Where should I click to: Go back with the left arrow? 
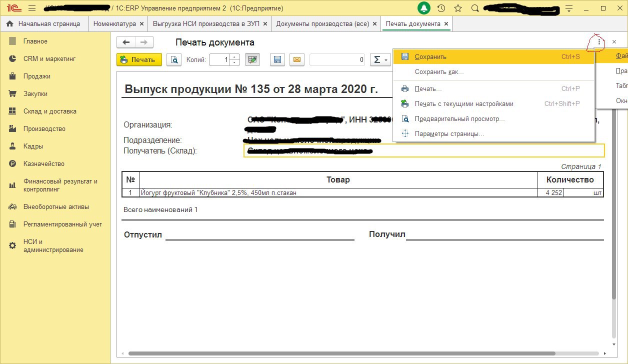126,42
